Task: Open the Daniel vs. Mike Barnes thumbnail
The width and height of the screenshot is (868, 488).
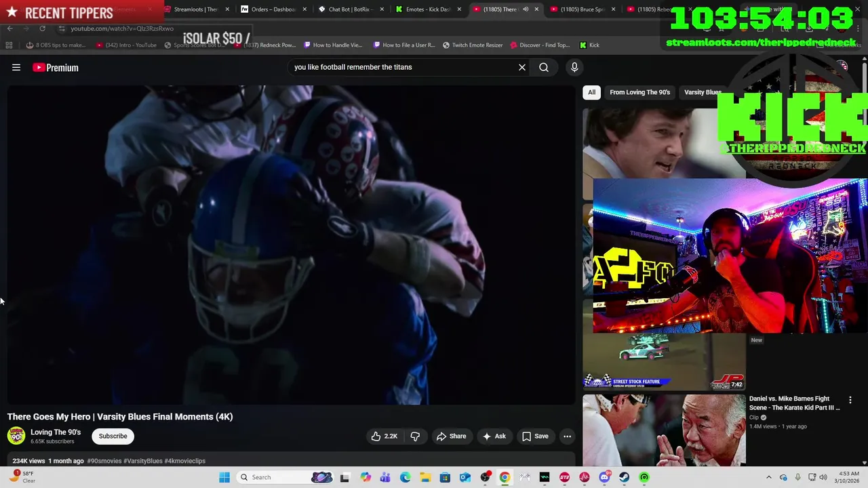Action: (664, 430)
